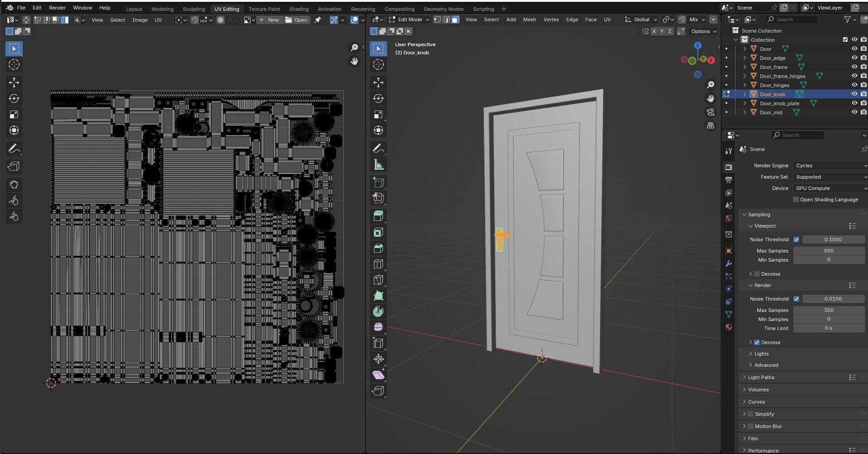
Task: Select the Annotate tool in UV editor
Action: point(14,148)
